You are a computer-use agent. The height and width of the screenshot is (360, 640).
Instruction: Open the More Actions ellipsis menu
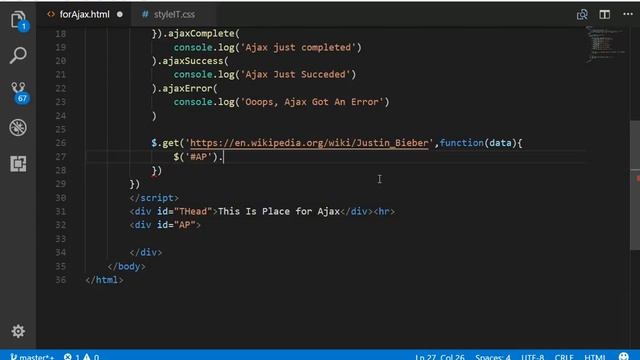click(x=628, y=14)
